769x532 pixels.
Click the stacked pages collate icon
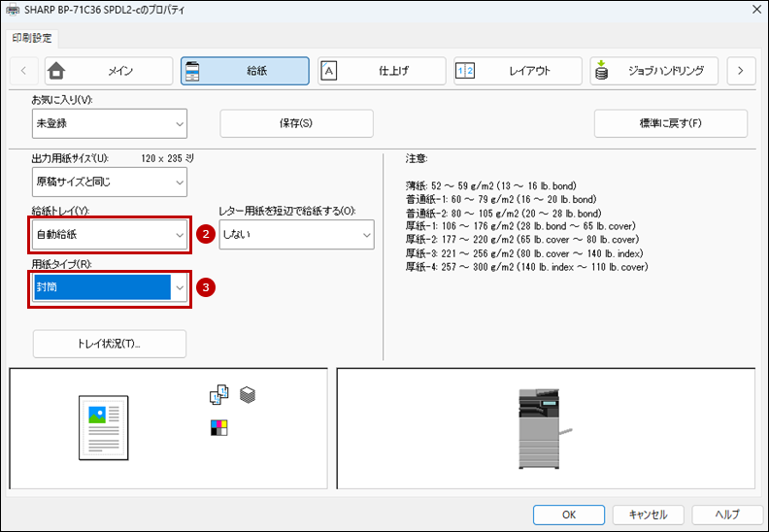248,395
